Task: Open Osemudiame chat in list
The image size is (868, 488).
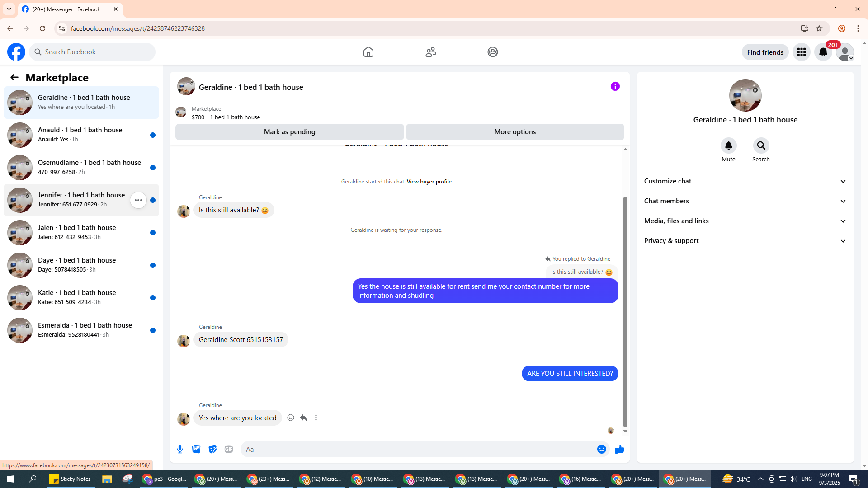Action: 81,168
